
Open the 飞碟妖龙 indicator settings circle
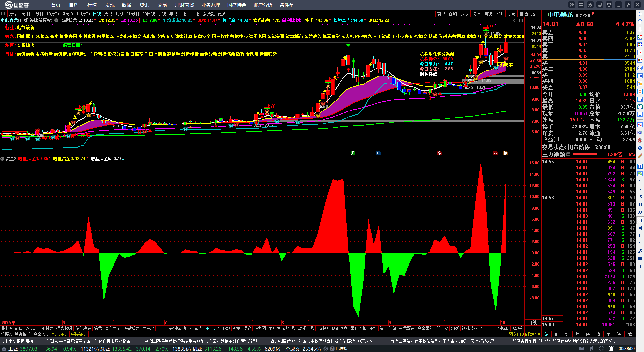[56, 20]
